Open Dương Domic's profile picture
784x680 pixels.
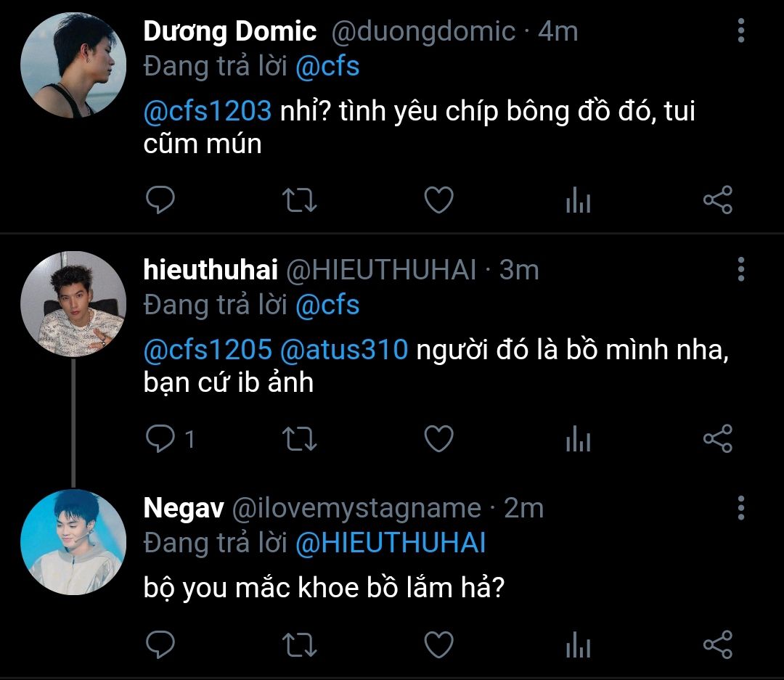point(73,65)
